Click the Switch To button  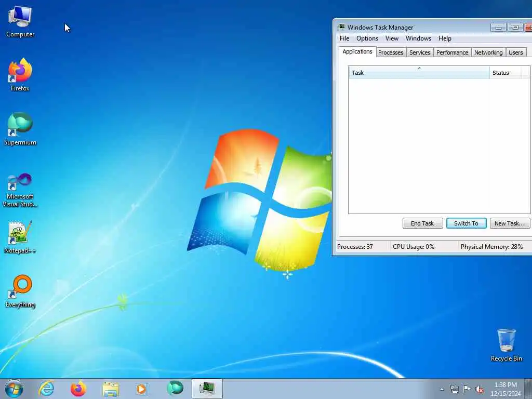click(x=466, y=223)
